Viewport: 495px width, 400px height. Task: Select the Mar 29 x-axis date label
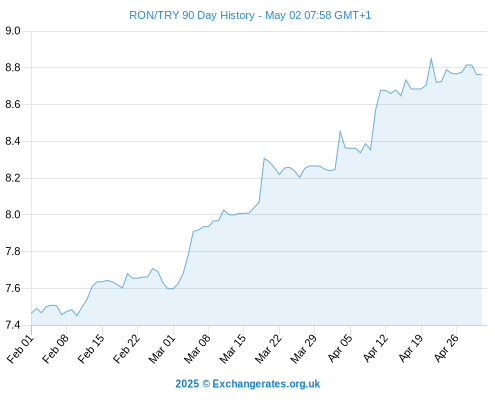click(x=304, y=349)
